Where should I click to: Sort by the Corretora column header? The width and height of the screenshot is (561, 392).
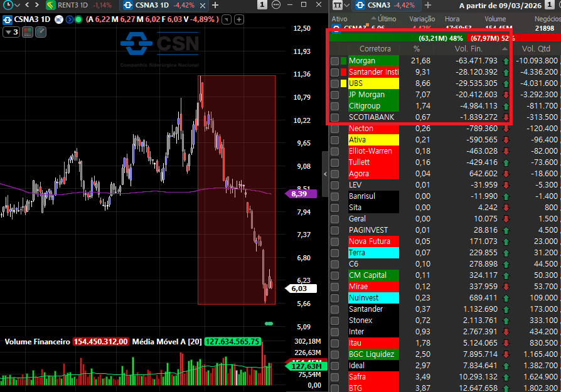[375, 49]
